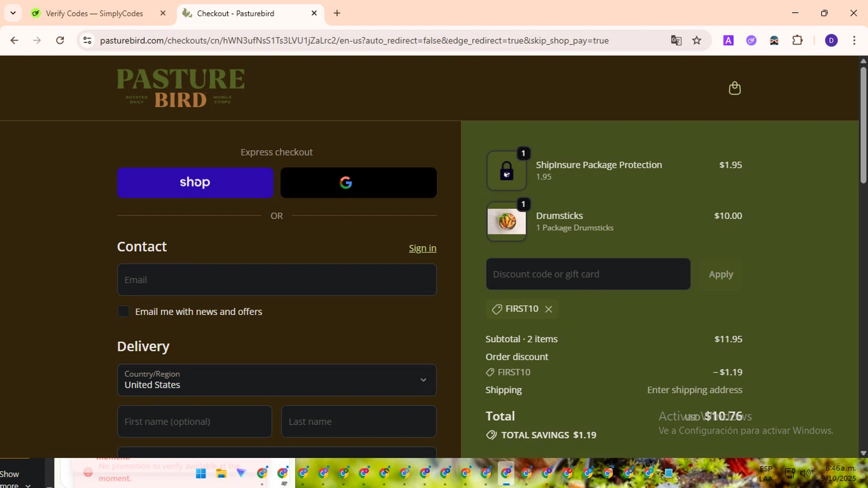Focus the First name (optional) field
Screen dimensions: 868x488
194,421
